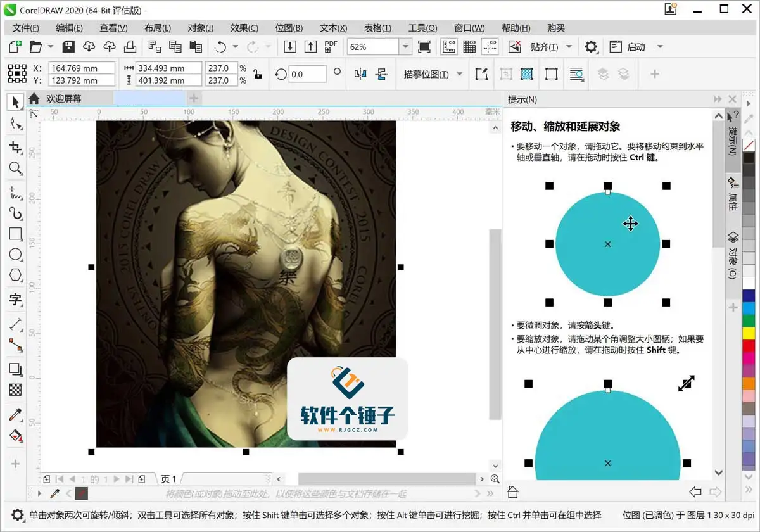The height and width of the screenshot is (532, 760).
Task: Toggle the lock ratio padlock
Action: 258,74
